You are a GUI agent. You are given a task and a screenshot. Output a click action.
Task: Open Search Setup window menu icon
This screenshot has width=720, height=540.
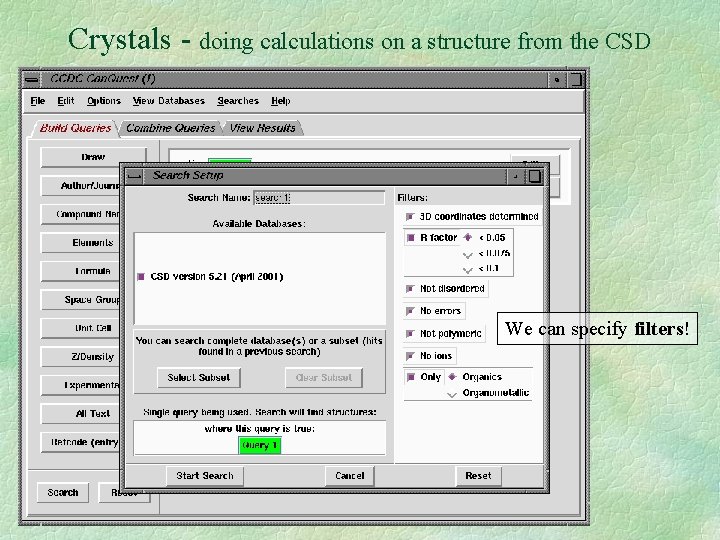click(134, 176)
